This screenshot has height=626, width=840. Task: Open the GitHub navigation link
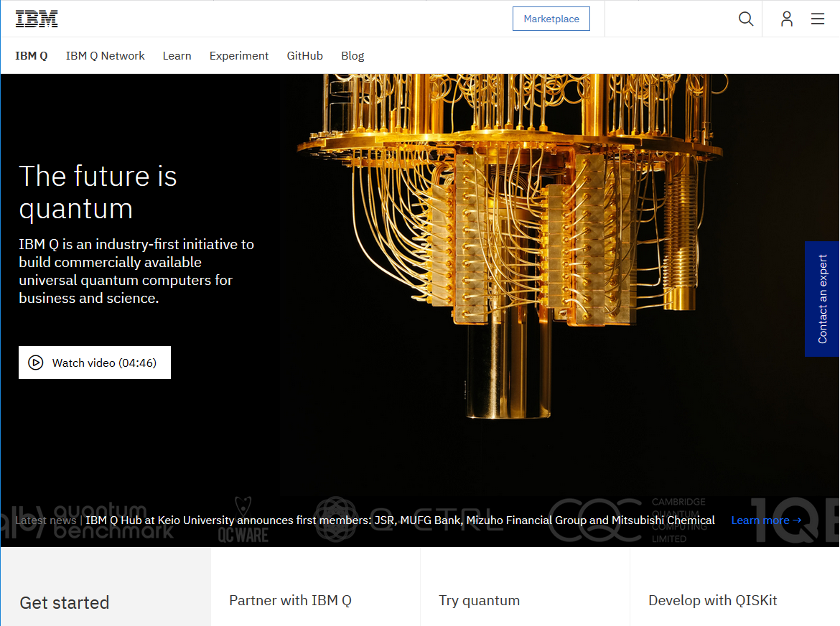[x=304, y=56]
